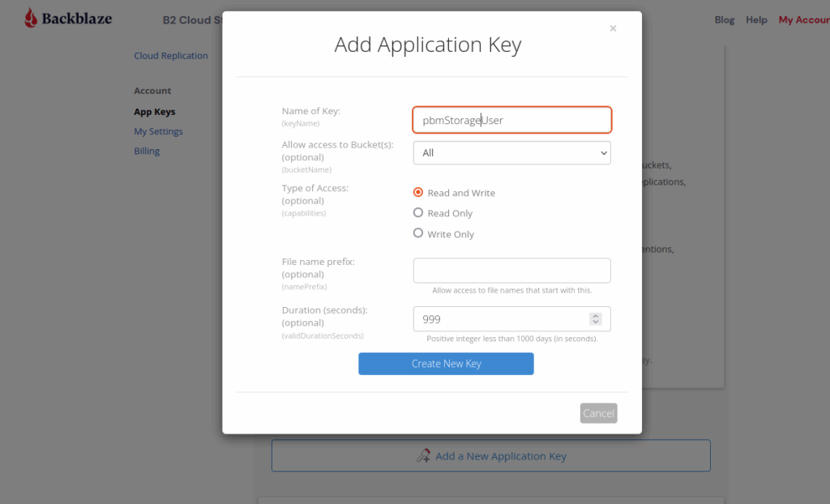
Task: Open the Blog link
Action: pyautogui.click(x=724, y=19)
